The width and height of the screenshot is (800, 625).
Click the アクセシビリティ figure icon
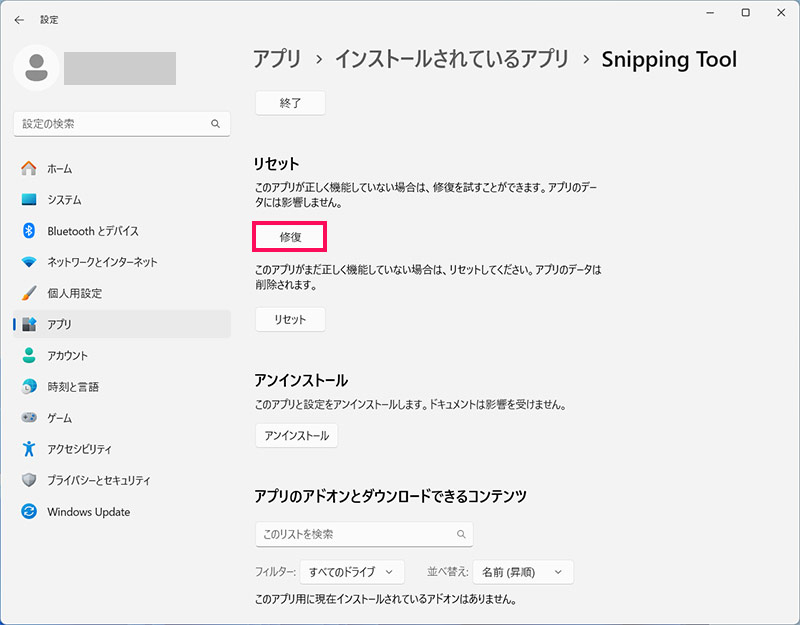pos(29,449)
